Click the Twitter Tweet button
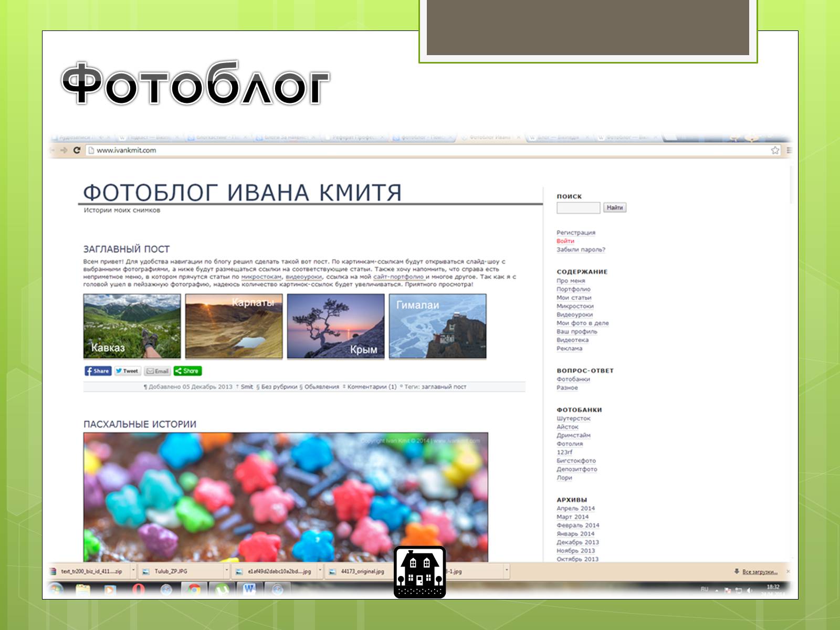This screenshot has width=840, height=630. (x=127, y=371)
